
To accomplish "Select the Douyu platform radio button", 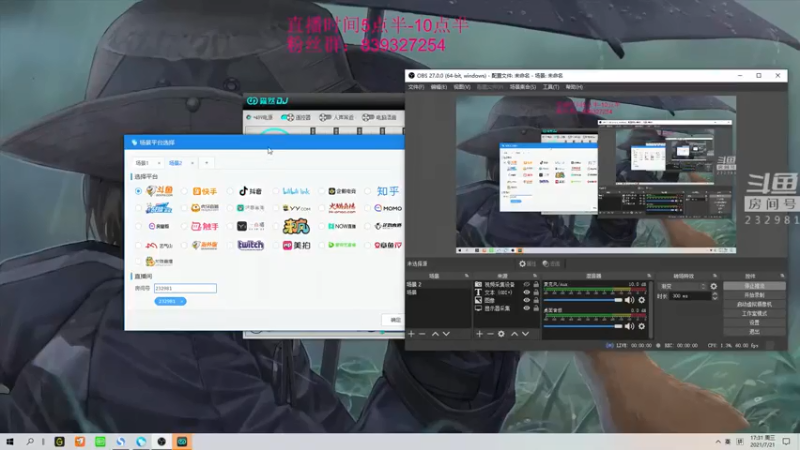I will (x=138, y=191).
